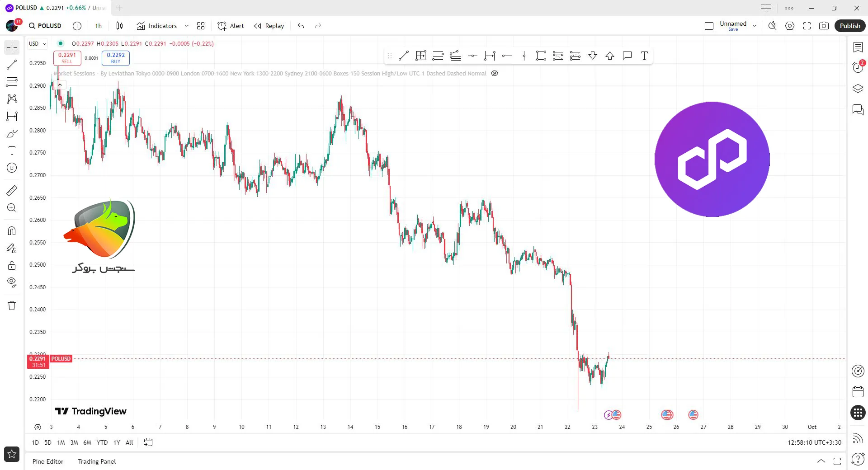The image size is (868, 470).
Task: Open the chart layout grid selector
Action: coord(201,26)
